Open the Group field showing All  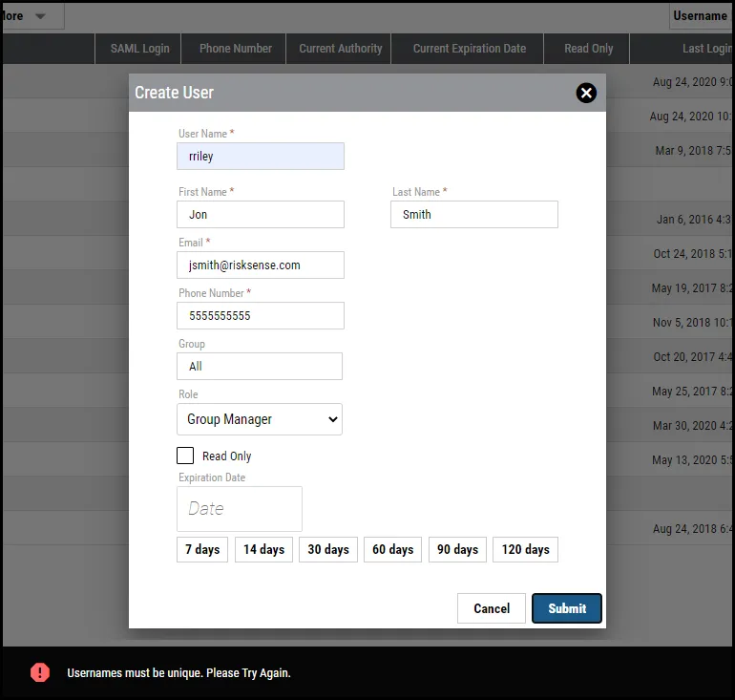pyautogui.click(x=260, y=366)
